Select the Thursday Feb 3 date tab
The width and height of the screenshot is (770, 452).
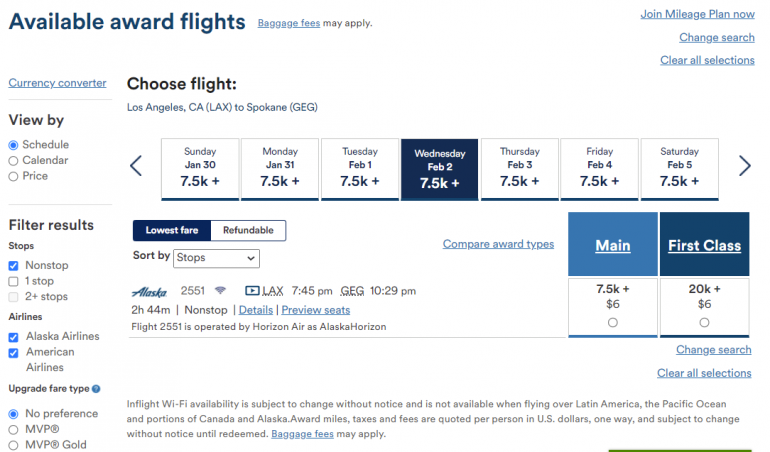tap(520, 169)
